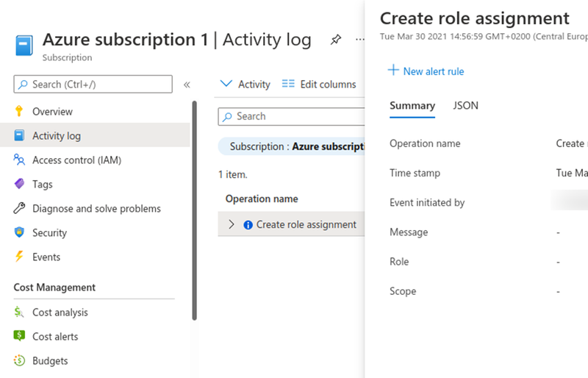Viewport: 588px width, 378px height.
Task: Open Diagnose and solve problems
Action: coord(95,208)
